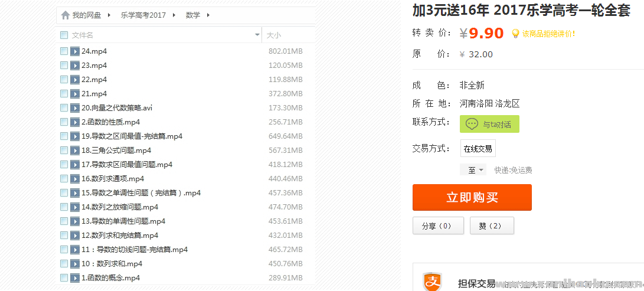This screenshot has width=644, height=291.
Task: Click the home icon beside 我的网盘
Action: [66, 15]
